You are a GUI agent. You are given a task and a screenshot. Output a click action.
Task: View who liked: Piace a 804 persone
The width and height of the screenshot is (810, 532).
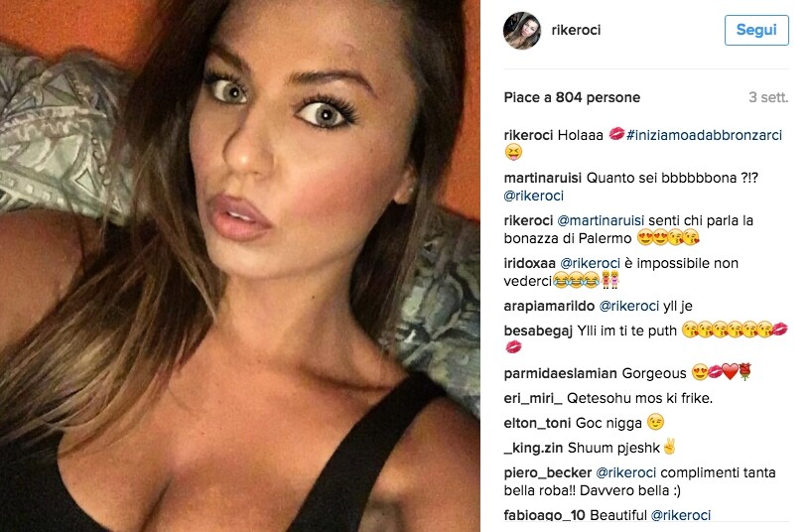(572, 97)
